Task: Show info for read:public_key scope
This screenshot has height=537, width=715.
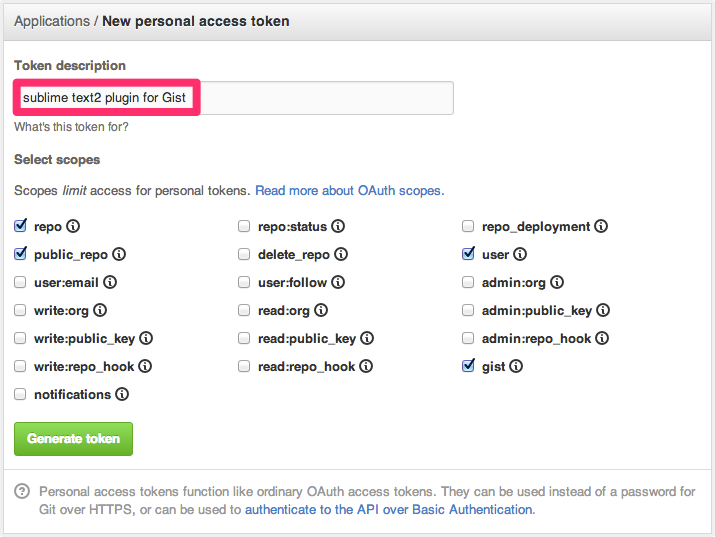Action: [x=367, y=339]
